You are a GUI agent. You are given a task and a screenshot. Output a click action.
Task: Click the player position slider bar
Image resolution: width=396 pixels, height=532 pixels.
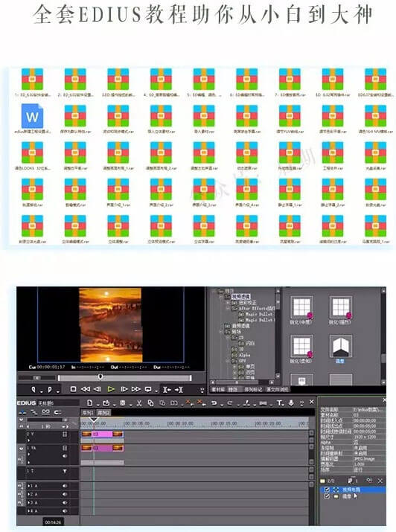125,378
